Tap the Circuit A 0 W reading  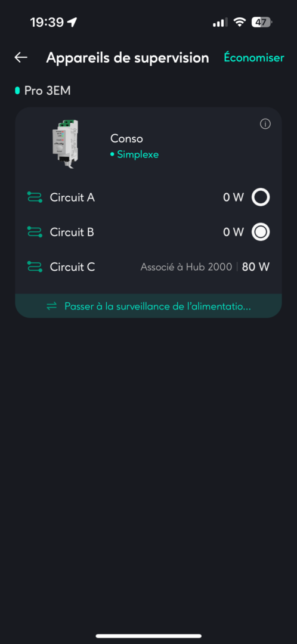point(233,197)
